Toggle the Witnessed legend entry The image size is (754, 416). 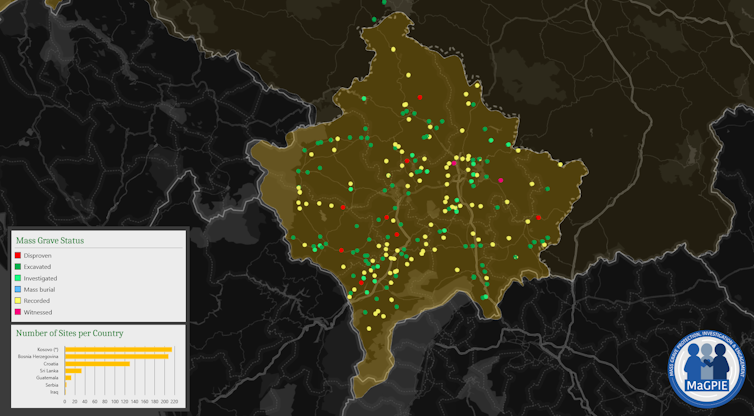pyautogui.click(x=40, y=311)
